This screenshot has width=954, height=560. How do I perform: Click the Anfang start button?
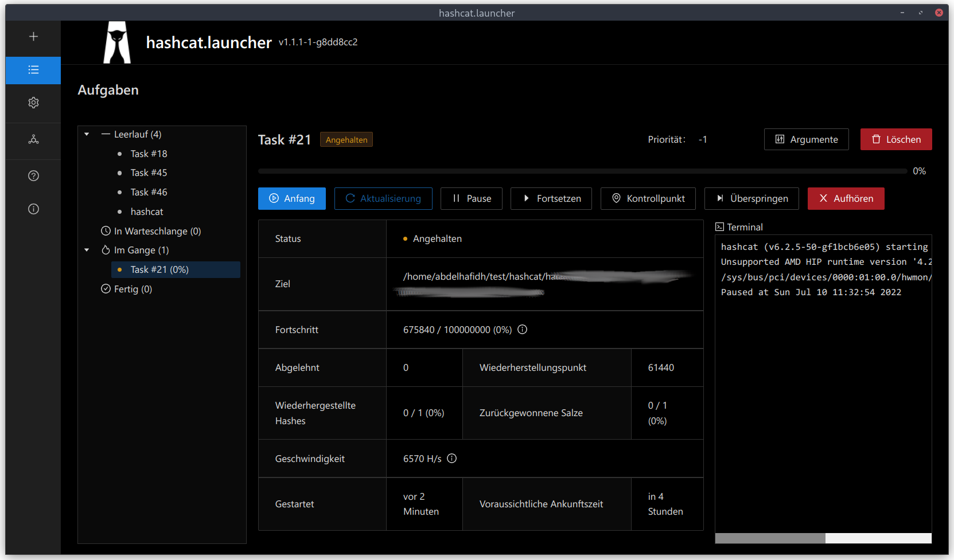point(292,198)
